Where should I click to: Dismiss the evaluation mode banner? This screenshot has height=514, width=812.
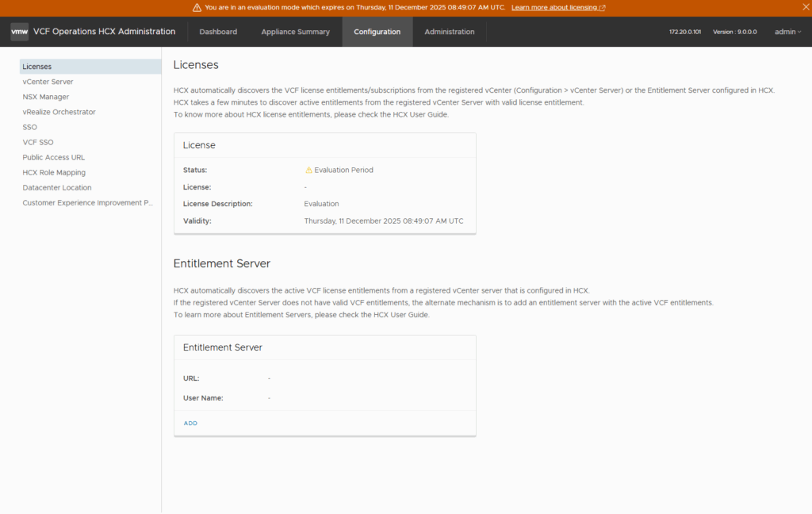806,7
